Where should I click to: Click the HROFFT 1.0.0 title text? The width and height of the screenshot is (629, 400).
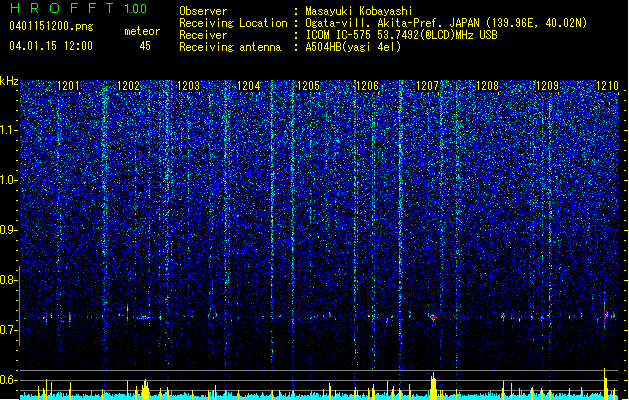(x=78, y=8)
